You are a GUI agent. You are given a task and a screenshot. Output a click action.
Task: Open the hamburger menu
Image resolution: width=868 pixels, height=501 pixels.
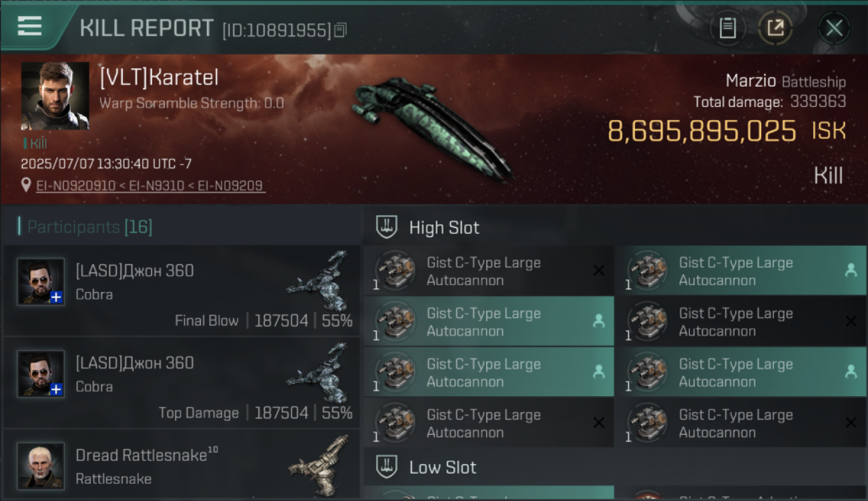[30, 27]
